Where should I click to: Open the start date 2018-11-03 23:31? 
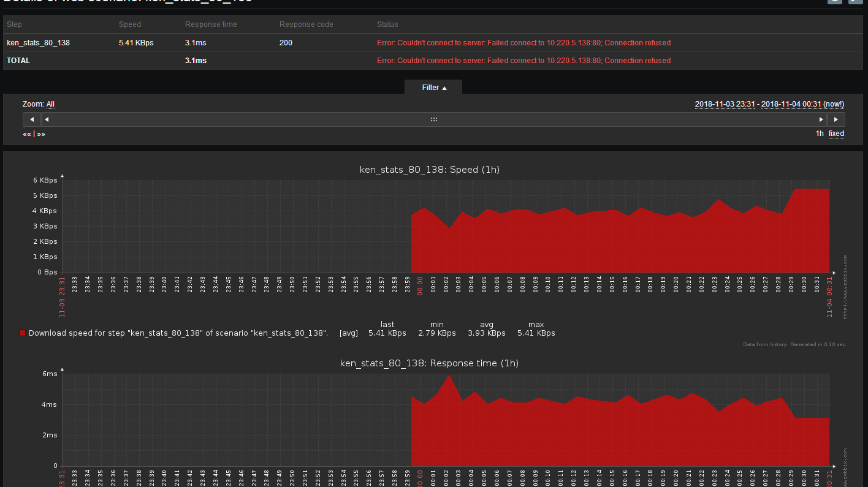[x=725, y=104]
